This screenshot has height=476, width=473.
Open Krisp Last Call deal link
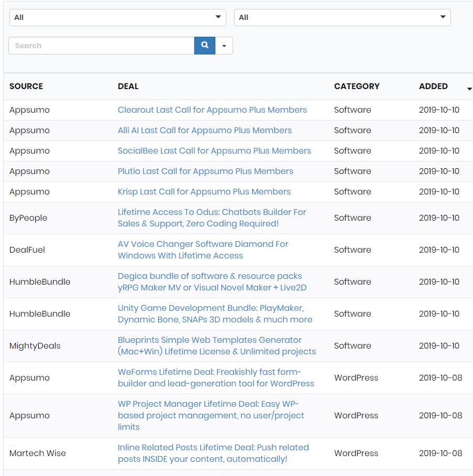point(204,191)
